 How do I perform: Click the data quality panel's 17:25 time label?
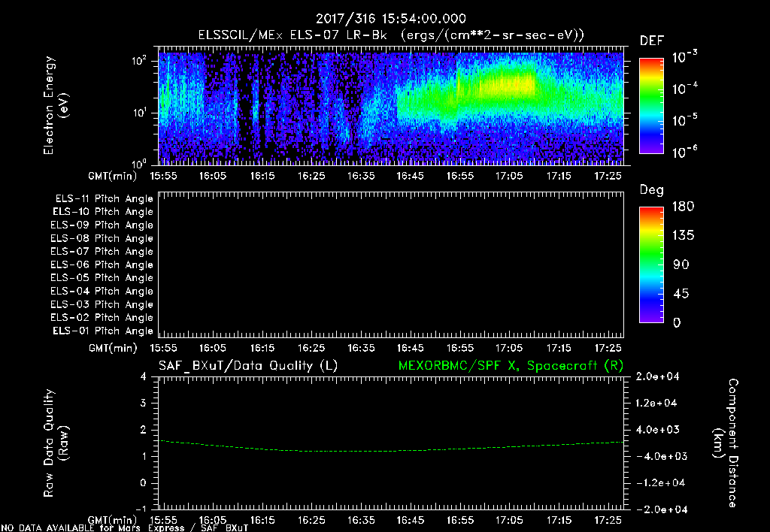[608, 520]
